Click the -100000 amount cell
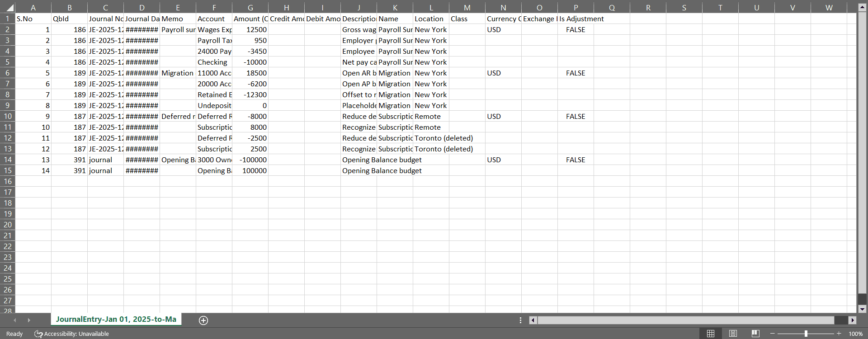The image size is (868, 339). pyautogui.click(x=250, y=160)
